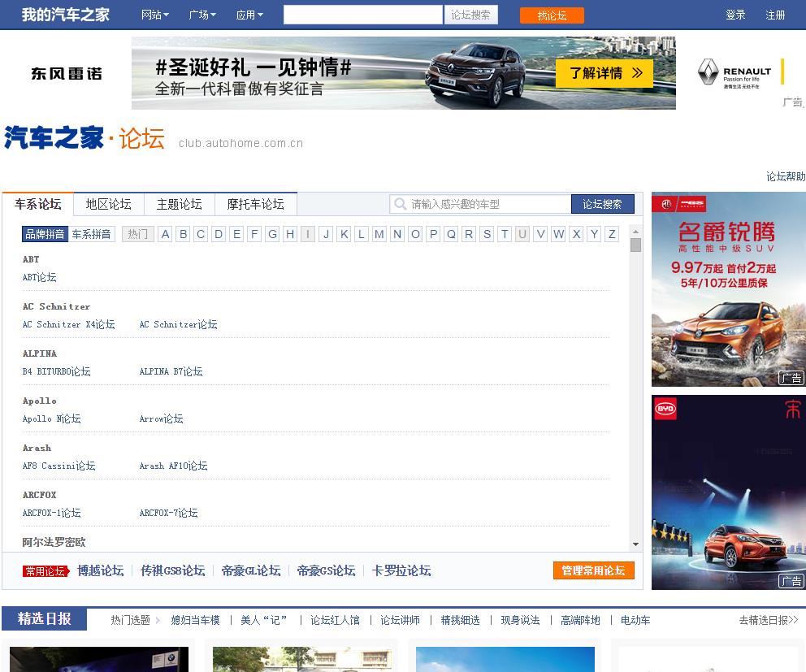Click the Renault logo in the banner
The width and height of the screenshot is (806, 672).
pyautogui.click(x=708, y=72)
